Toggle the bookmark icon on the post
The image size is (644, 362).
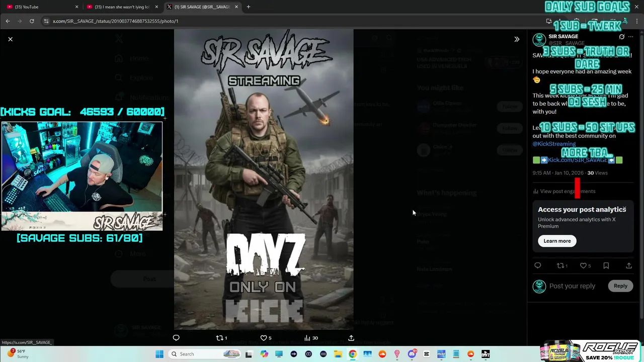606,265
